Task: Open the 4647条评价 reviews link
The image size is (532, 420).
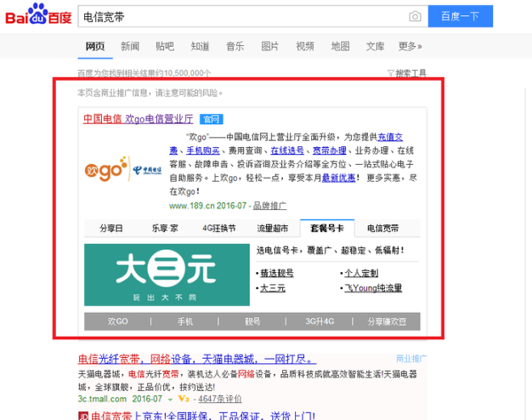Action: (x=220, y=399)
